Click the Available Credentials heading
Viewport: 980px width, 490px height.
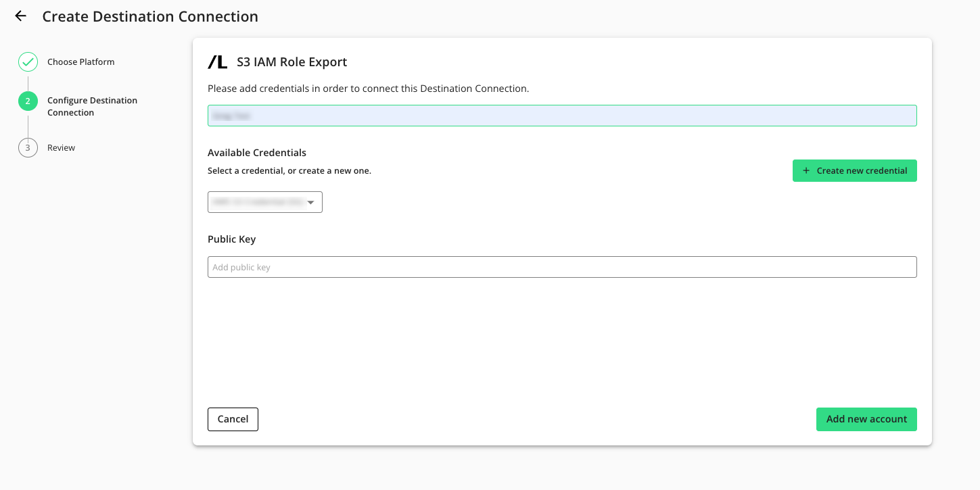257,153
